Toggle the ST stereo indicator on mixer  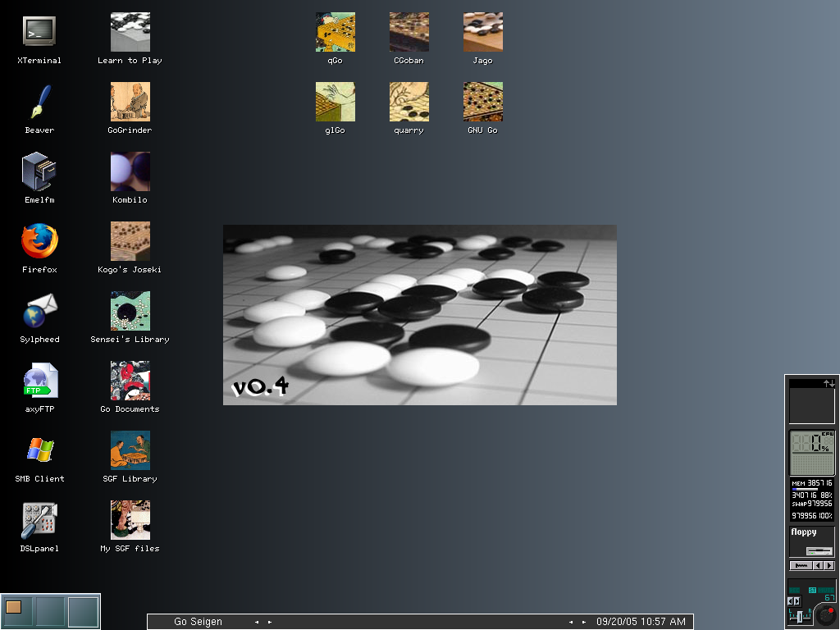812,590
